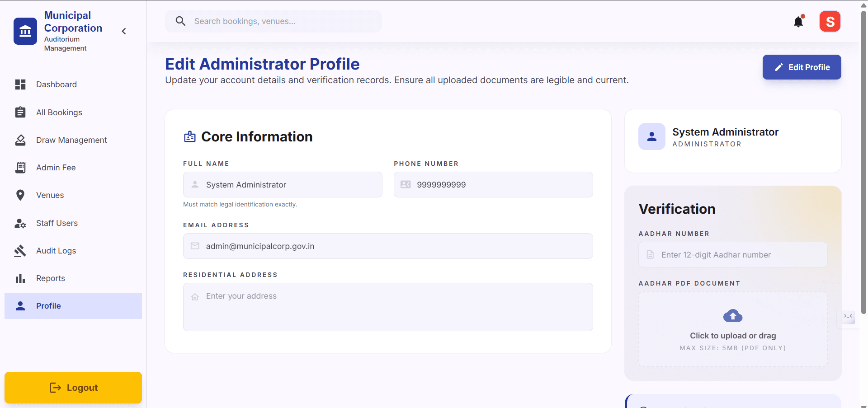Click the side panel collapse tab
868x408 pixels.
point(848,316)
